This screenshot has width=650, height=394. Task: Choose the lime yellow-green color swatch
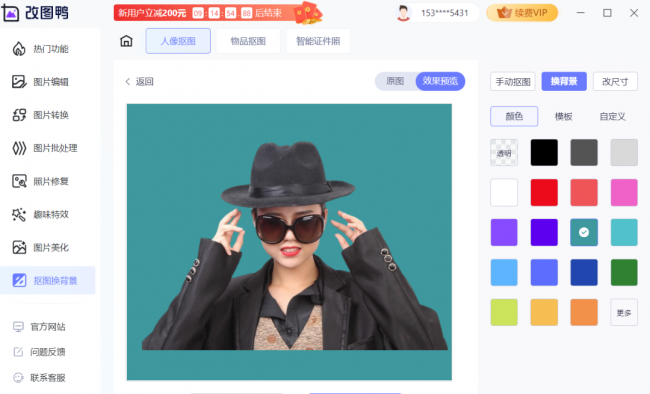[504, 312]
